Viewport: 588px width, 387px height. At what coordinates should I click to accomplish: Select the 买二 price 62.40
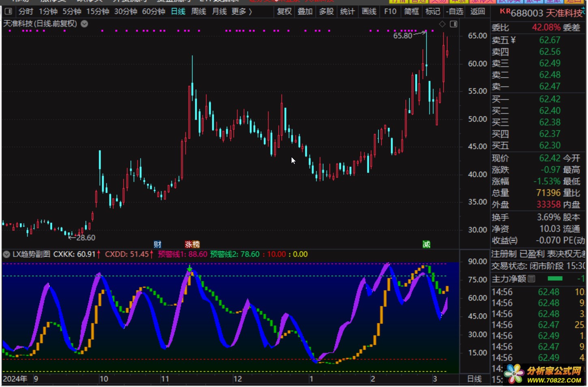(549, 110)
